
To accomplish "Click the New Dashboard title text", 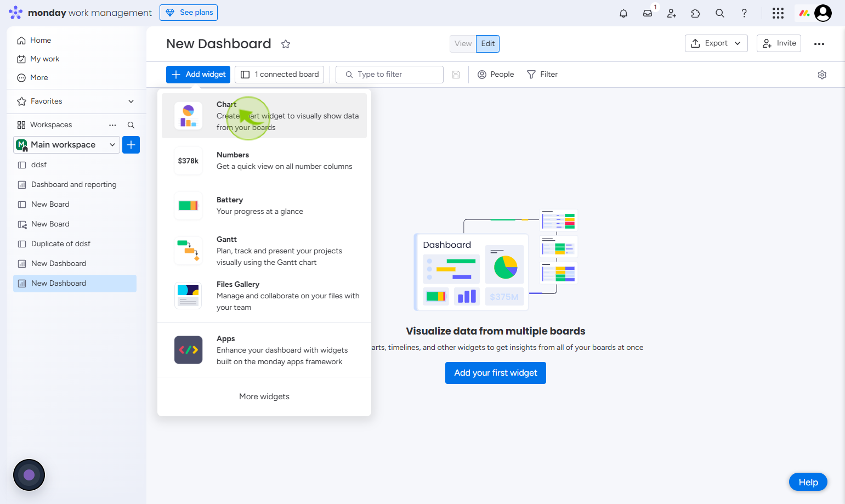I will pyautogui.click(x=219, y=44).
